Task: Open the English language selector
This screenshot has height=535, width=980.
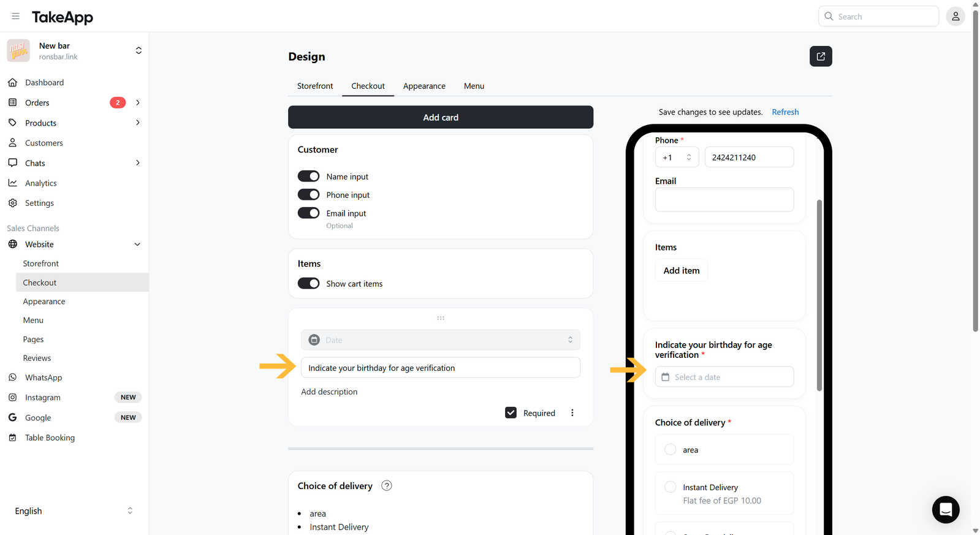Action: click(74, 510)
